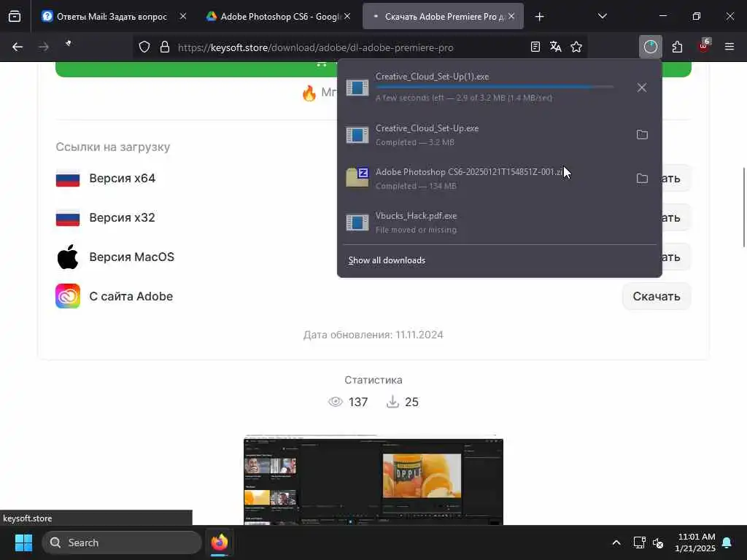Viewport: 747px width, 560px height.
Task: Open the Firefox hamburger application menu
Action: 729,47
